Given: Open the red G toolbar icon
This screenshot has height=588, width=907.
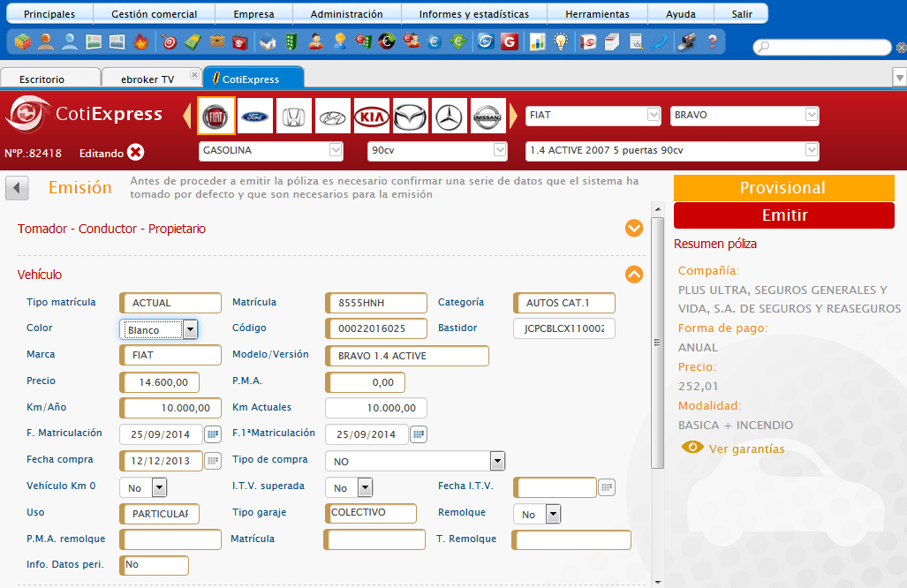Looking at the screenshot, I should coord(509,41).
